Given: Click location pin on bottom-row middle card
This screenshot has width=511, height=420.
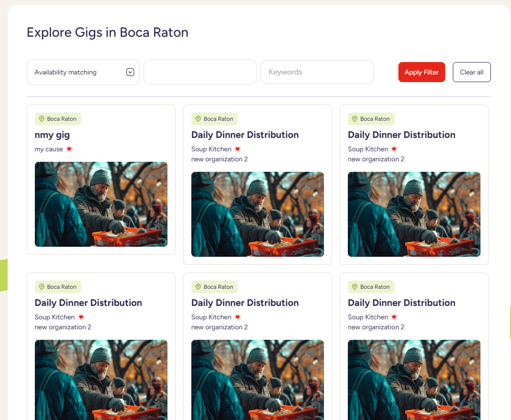Looking at the screenshot, I should click(x=198, y=287).
